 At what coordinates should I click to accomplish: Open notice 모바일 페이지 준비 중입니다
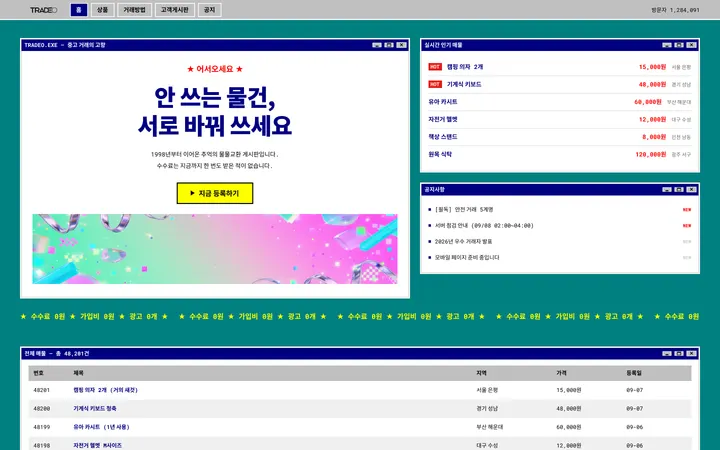pyautogui.click(x=467, y=258)
